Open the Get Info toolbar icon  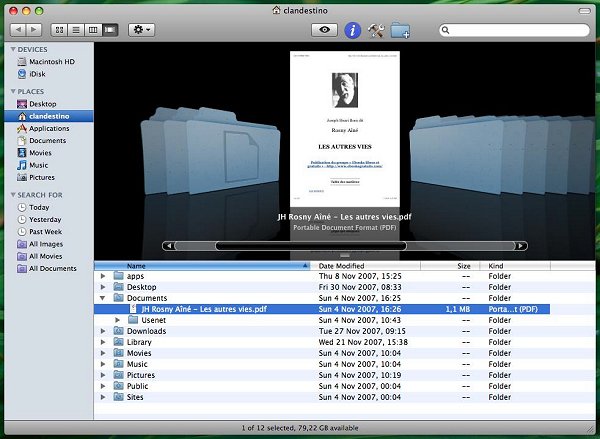point(352,30)
